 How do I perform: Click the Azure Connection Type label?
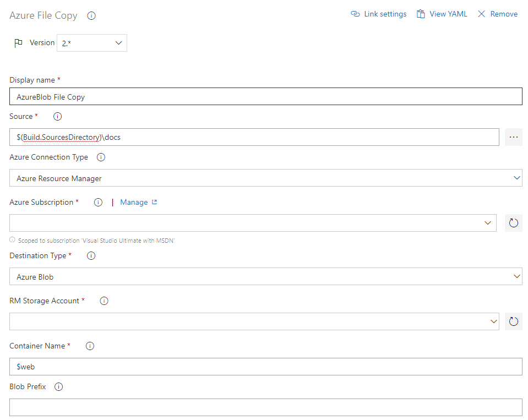pos(48,157)
